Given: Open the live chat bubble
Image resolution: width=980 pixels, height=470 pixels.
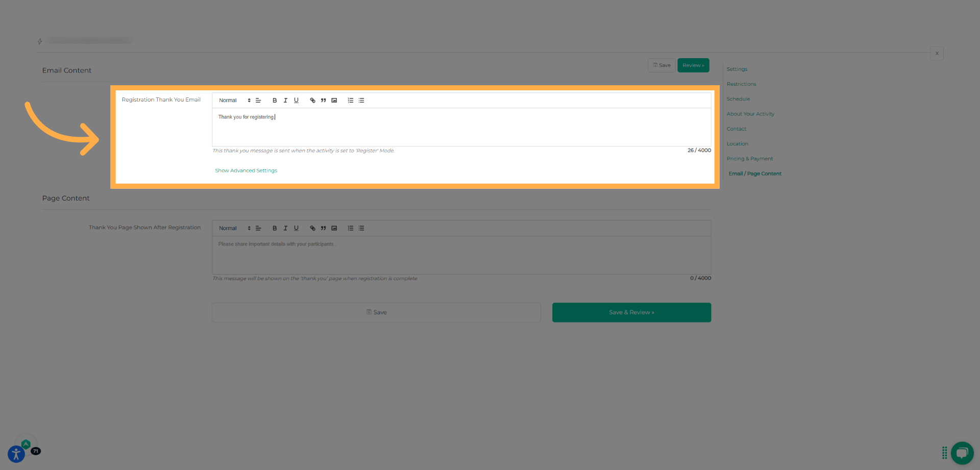Looking at the screenshot, I should (x=962, y=453).
